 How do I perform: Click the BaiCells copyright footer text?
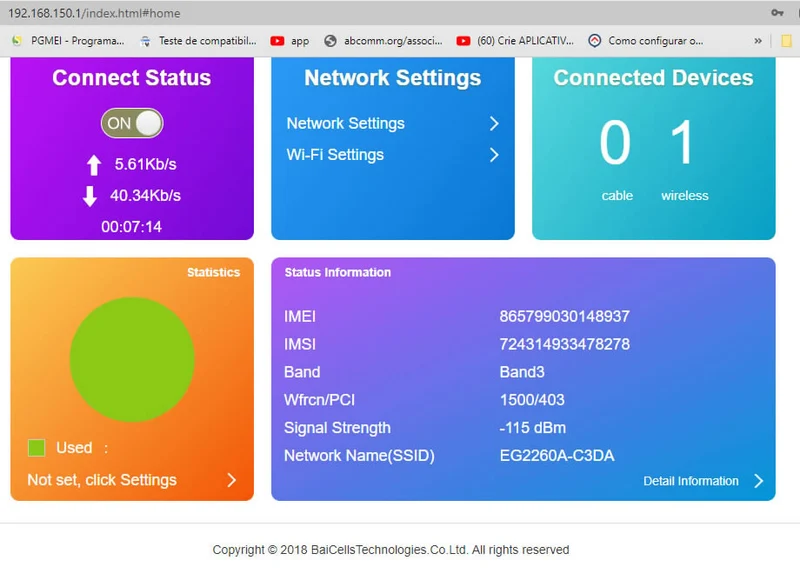tap(391, 550)
